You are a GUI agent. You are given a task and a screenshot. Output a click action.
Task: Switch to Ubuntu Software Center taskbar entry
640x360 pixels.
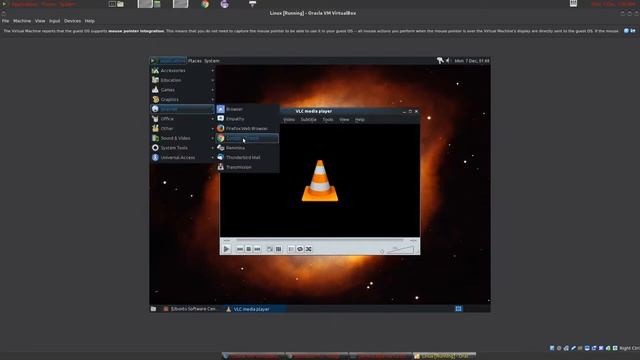(x=190, y=309)
